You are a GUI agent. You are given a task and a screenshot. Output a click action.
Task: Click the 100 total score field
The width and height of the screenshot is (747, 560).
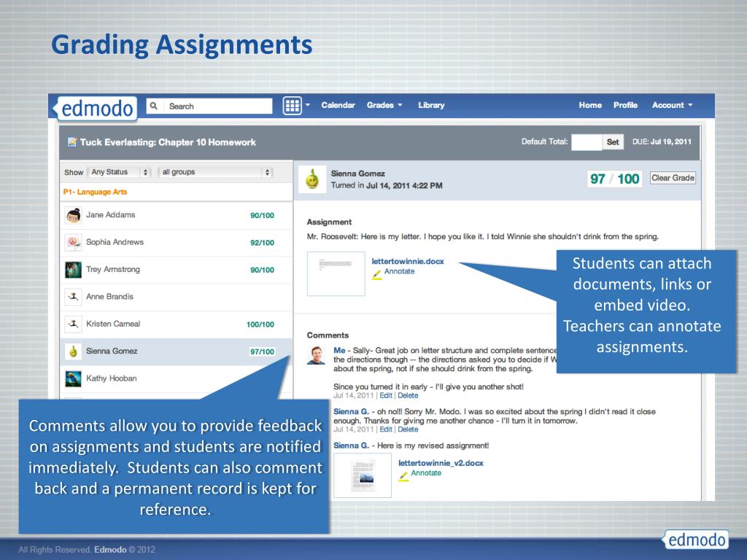point(628,179)
